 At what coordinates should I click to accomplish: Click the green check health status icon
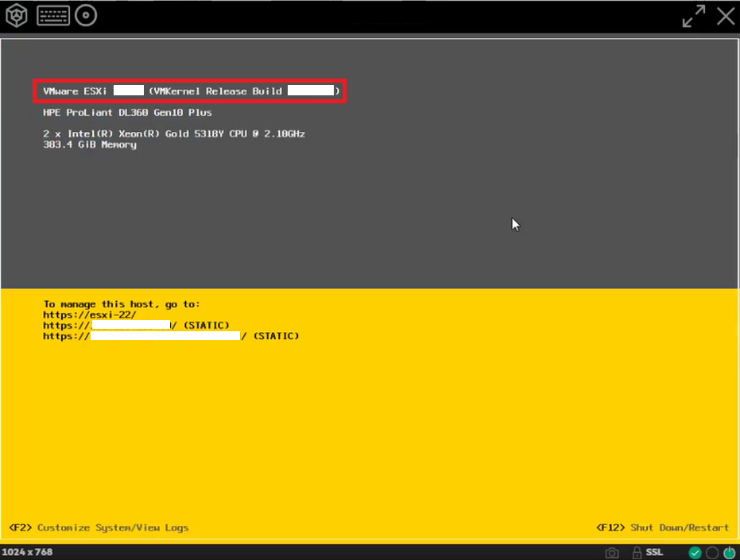click(695, 552)
